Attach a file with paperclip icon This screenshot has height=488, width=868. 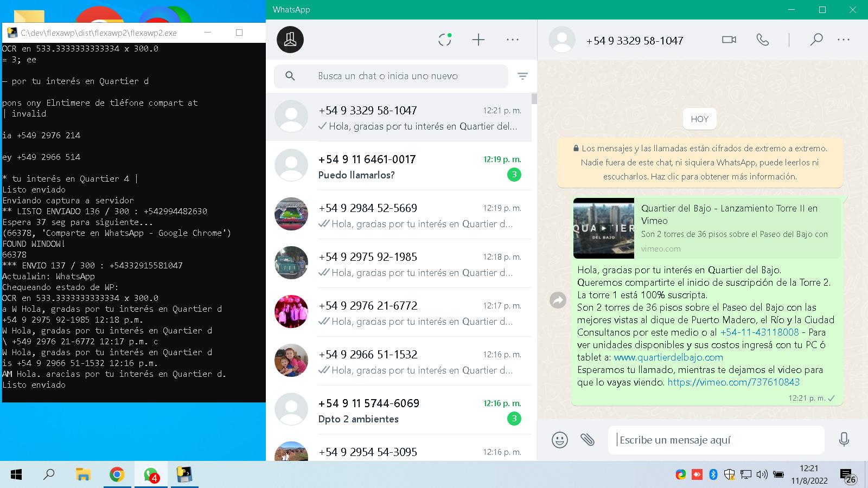588,439
